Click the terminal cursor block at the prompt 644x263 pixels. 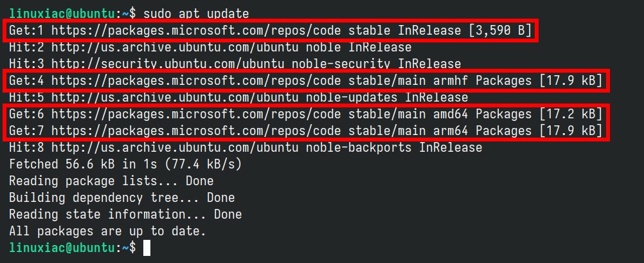pos(147,248)
